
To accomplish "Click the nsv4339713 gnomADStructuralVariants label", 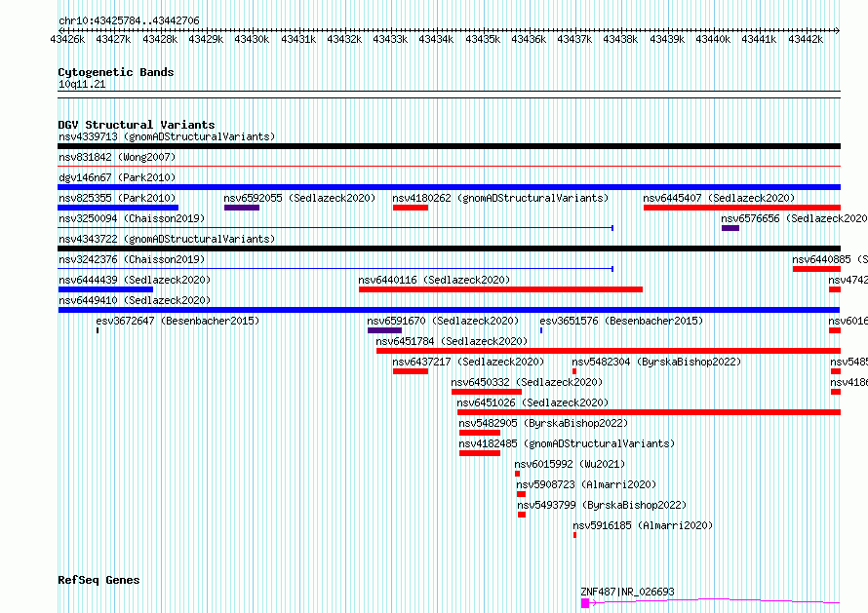I will (167, 136).
